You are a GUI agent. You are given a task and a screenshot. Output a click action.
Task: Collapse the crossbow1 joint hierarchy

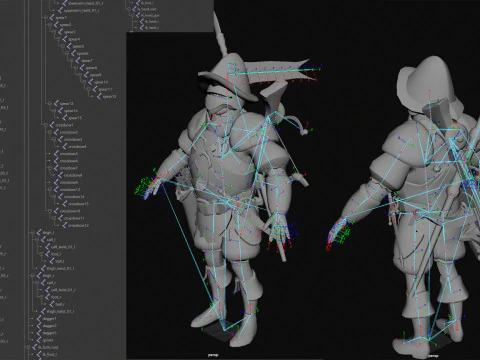pyautogui.click(x=45, y=125)
